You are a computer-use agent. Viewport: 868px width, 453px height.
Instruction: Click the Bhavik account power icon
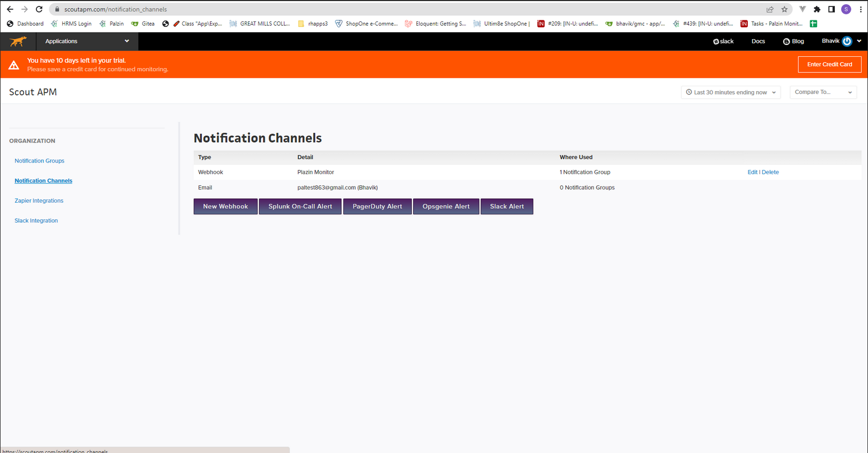coord(847,41)
